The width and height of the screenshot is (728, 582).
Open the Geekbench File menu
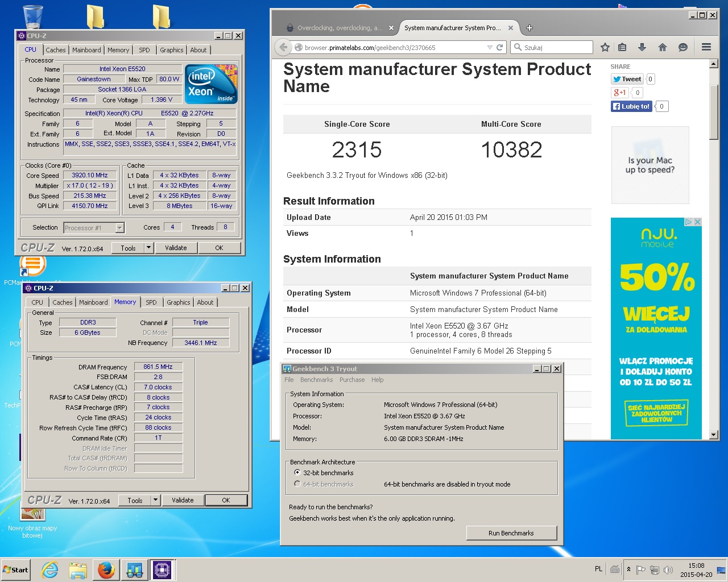tap(289, 380)
